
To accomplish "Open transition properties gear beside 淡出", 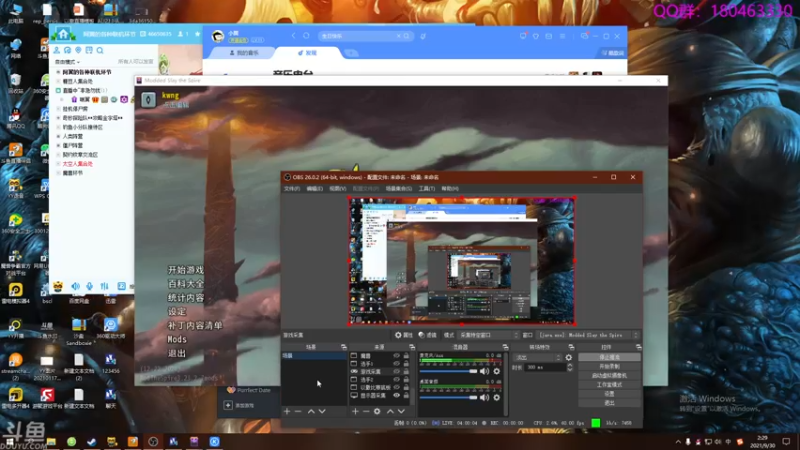I will tap(569, 358).
